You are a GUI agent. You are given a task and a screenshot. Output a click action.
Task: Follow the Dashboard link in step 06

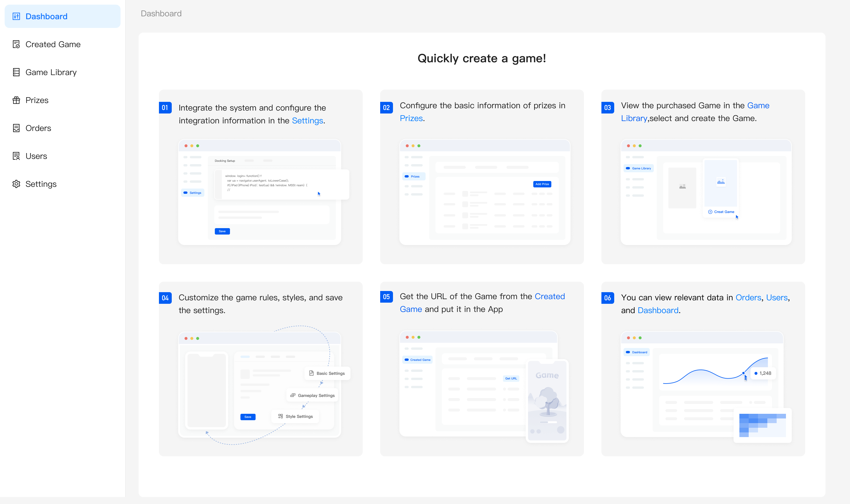[x=658, y=310]
